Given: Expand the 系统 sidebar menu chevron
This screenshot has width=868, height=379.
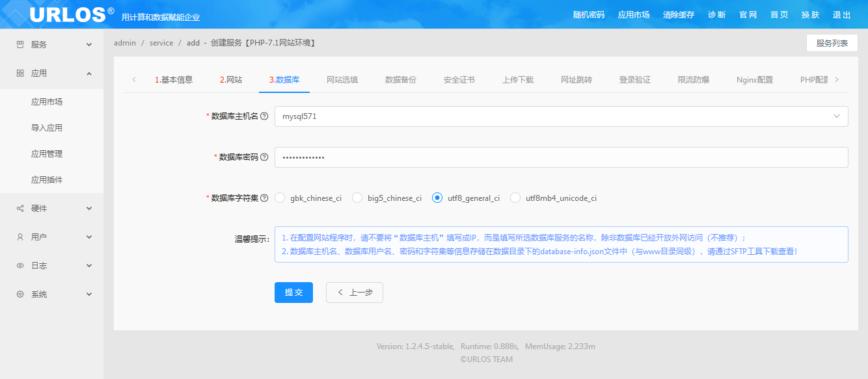Looking at the screenshot, I should (89, 294).
